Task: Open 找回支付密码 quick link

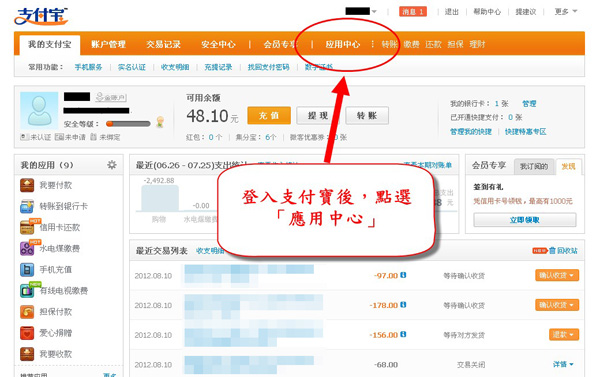Action: 268,67
